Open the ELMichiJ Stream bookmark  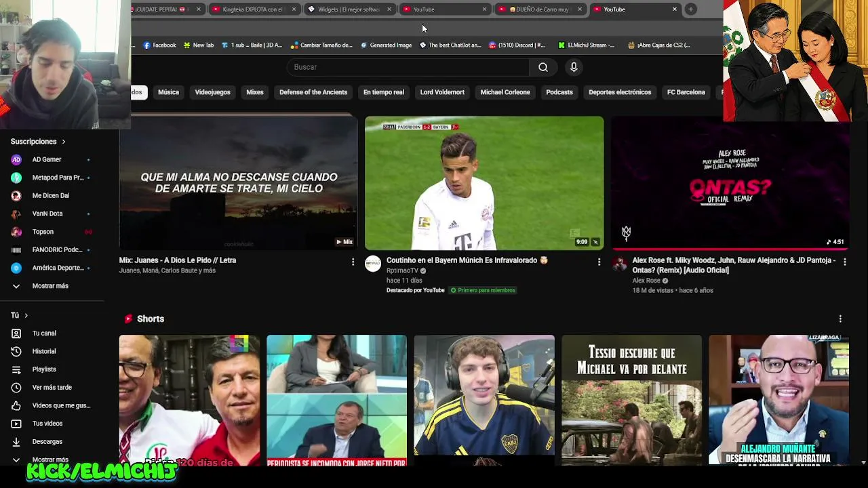(x=587, y=45)
